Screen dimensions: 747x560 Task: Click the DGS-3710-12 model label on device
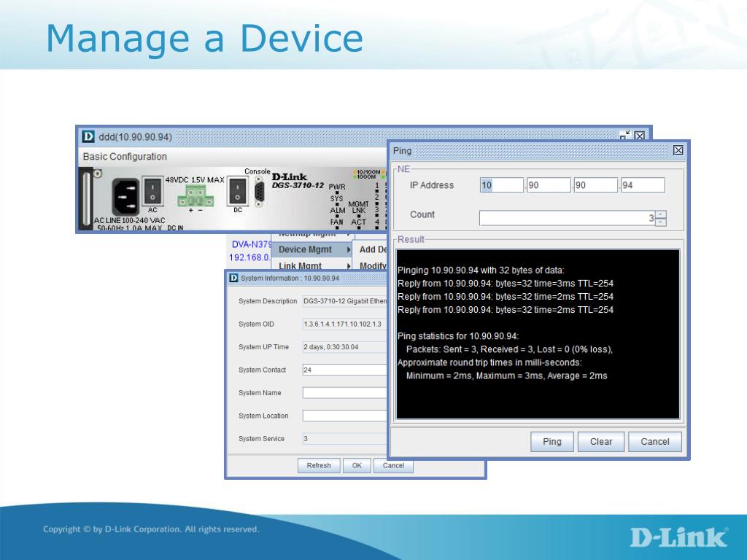coord(298,185)
